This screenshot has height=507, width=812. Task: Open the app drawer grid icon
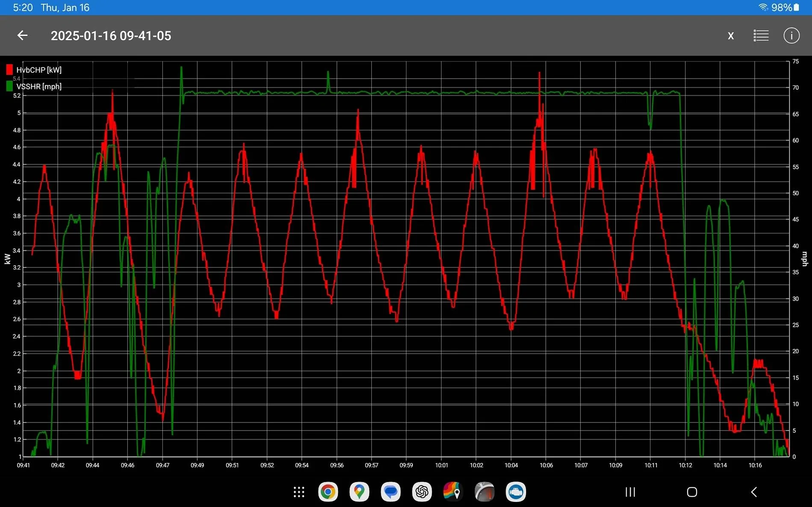coord(299,492)
